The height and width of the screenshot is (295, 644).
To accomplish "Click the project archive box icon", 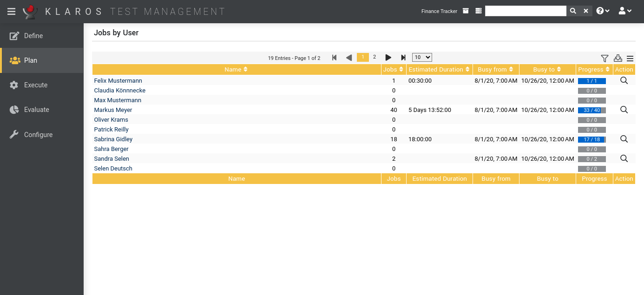I will pos(466,11).
